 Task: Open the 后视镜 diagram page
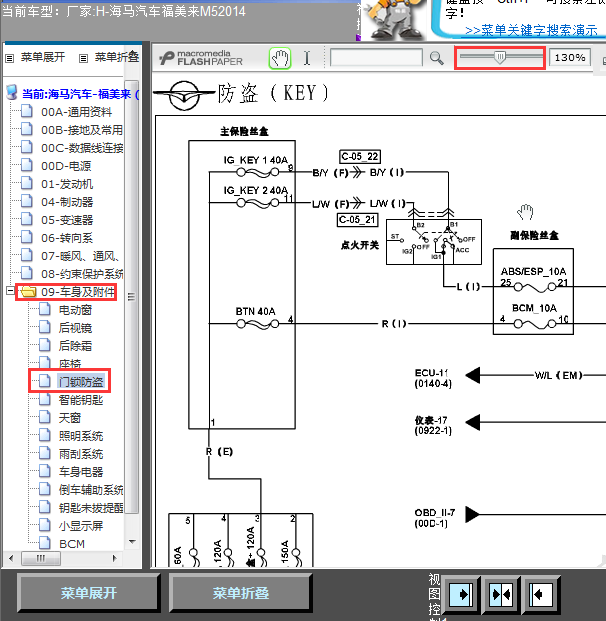pos(75,328)
